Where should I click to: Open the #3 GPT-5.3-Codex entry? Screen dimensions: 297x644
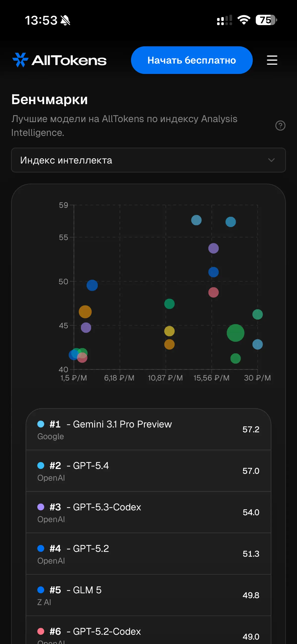click(x=148, y=512)
